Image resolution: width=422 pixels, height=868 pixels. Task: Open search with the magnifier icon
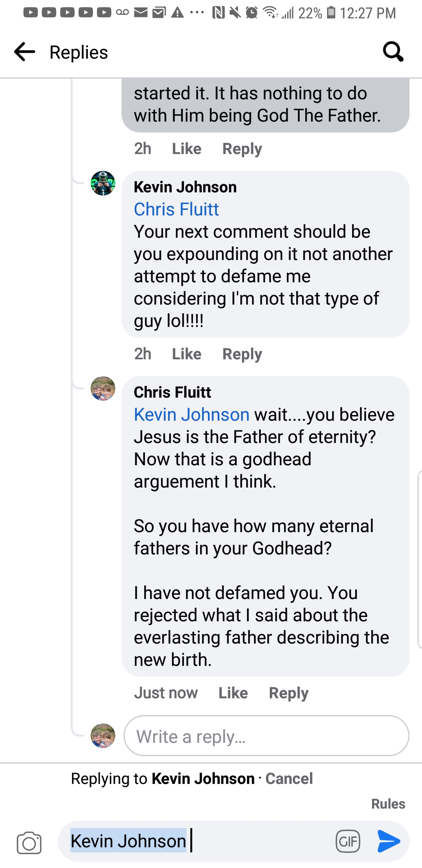click(x=393, y=52)
